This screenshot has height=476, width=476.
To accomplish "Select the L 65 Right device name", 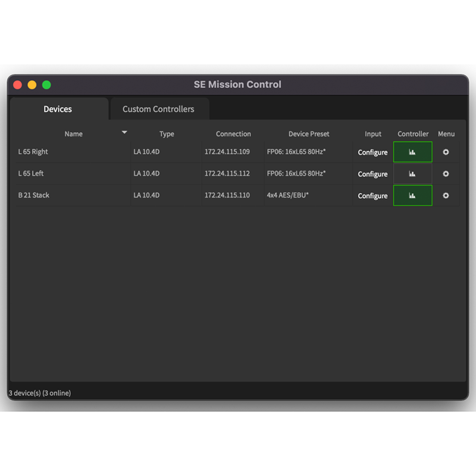I will (33, 152).
